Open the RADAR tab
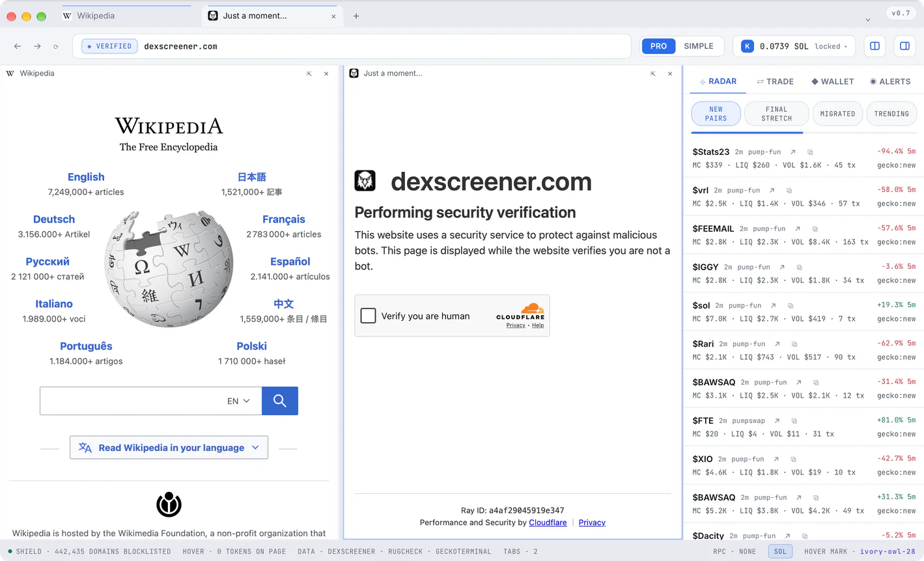 tap(718, 81)
